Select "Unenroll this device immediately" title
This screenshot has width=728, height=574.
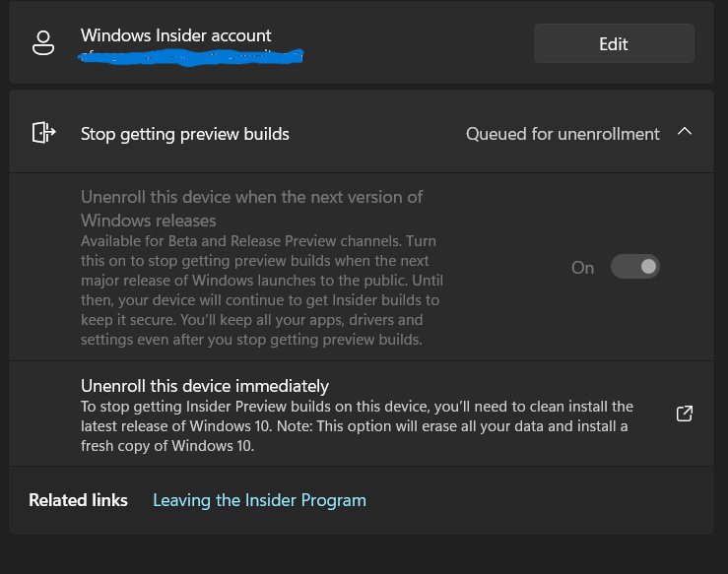[205, 386]
